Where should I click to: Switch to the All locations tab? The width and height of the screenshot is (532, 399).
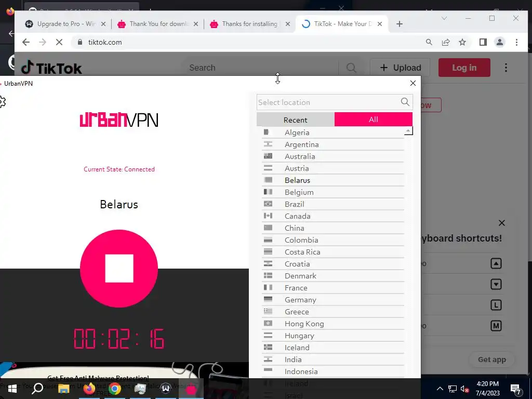coord(373,119)
